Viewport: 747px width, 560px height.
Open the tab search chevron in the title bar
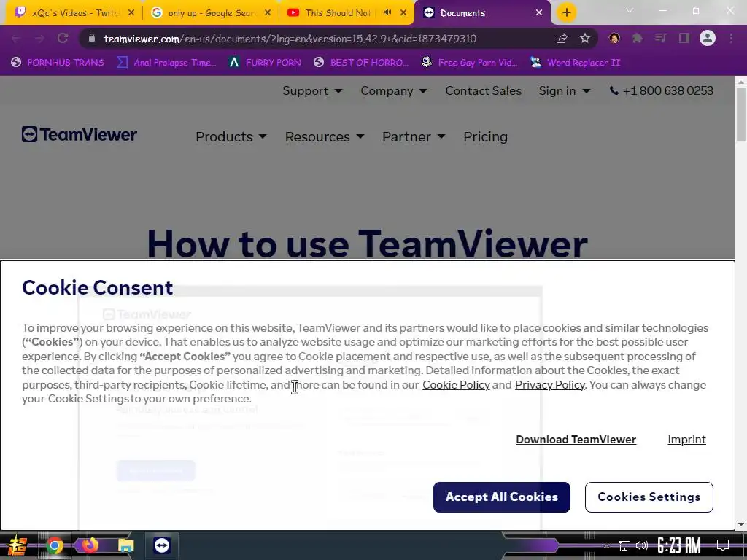coord(630,10)
